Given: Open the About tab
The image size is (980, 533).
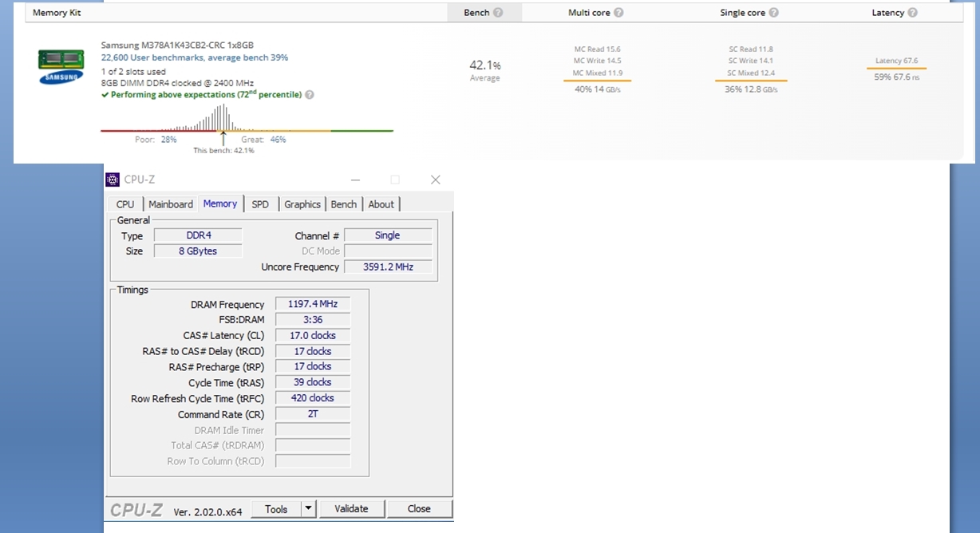Looking at the screenshot, I should [381, 204].
